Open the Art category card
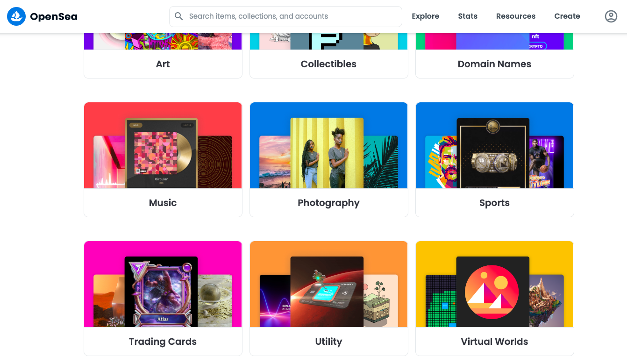Image resolution: width=627 pixels, height=364 pixels. coord(163,56)
